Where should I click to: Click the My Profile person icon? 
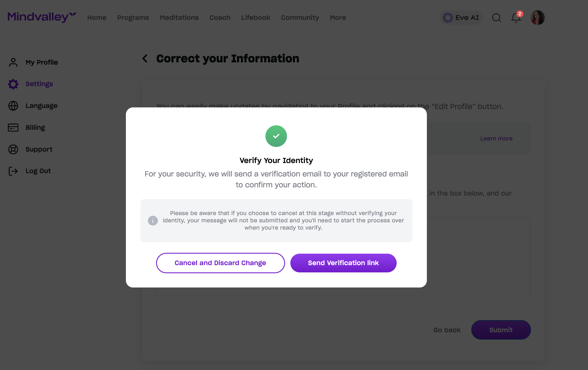(13, 62)
